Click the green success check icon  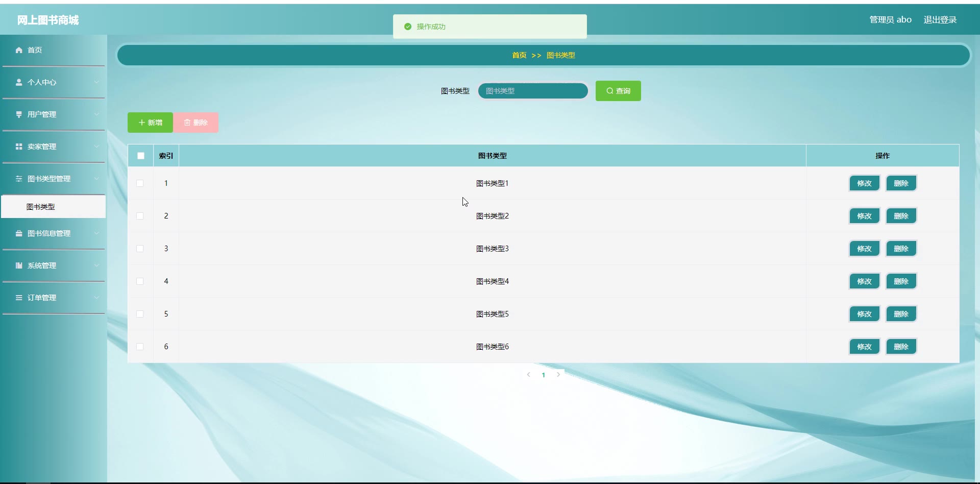pyautogui.click(x=408, y=27)
